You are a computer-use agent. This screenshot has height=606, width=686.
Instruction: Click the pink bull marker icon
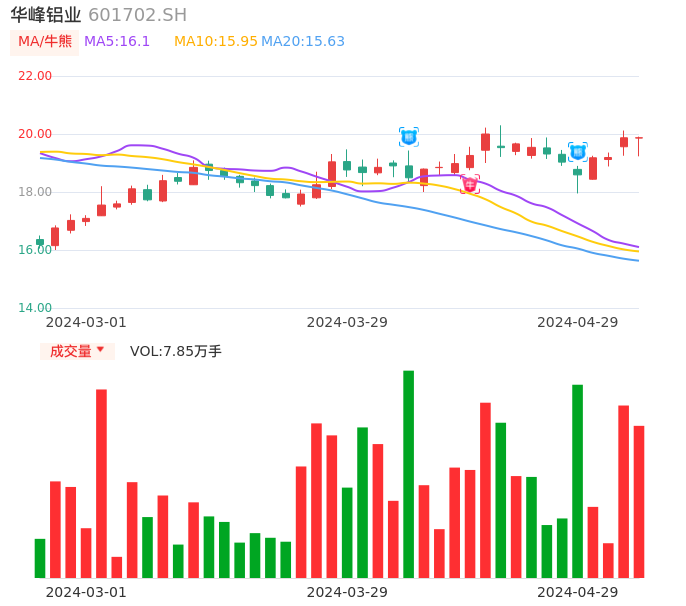pyautogui.click(x=470, y=184)
